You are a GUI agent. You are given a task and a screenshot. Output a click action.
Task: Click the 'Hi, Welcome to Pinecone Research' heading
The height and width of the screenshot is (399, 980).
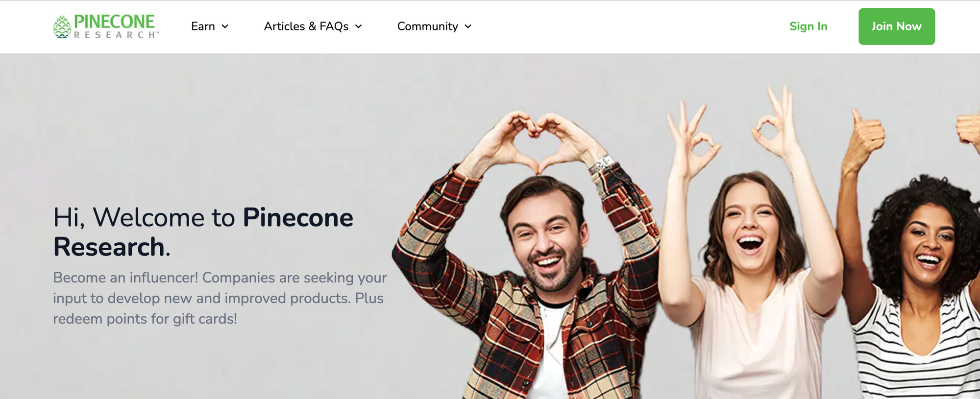tap(203, 232)
